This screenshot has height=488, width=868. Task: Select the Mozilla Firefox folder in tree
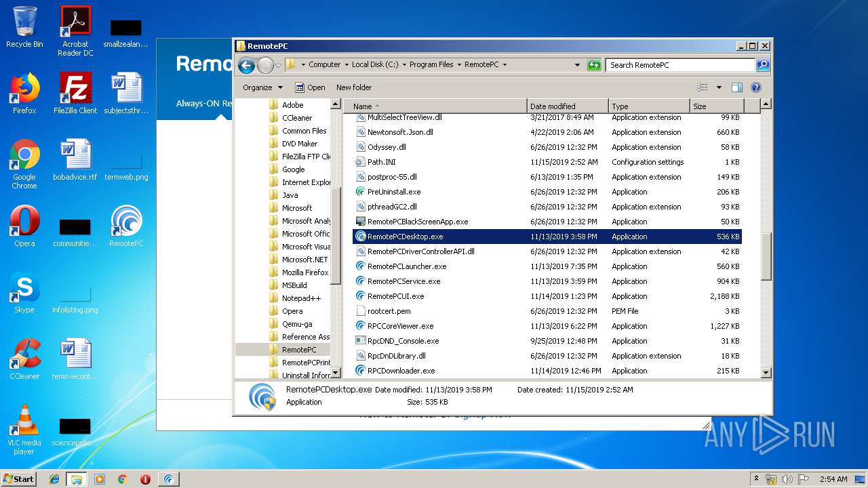pyautogui.click(x=305, y=272)
